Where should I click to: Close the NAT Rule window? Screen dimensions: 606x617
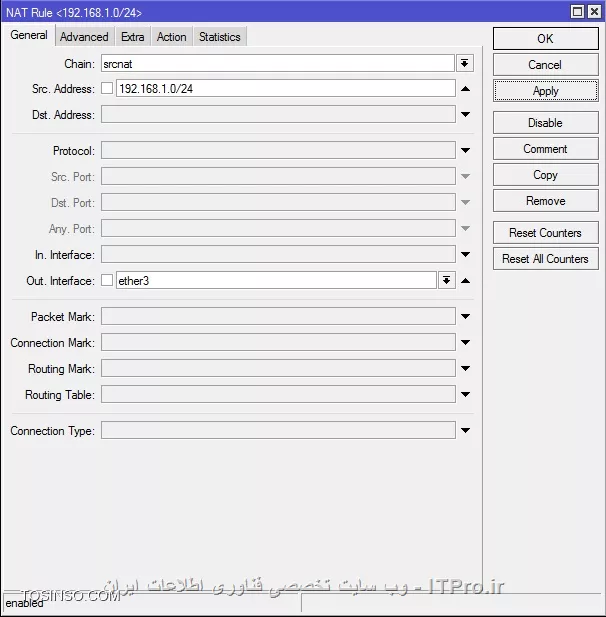tap(594, 11)
